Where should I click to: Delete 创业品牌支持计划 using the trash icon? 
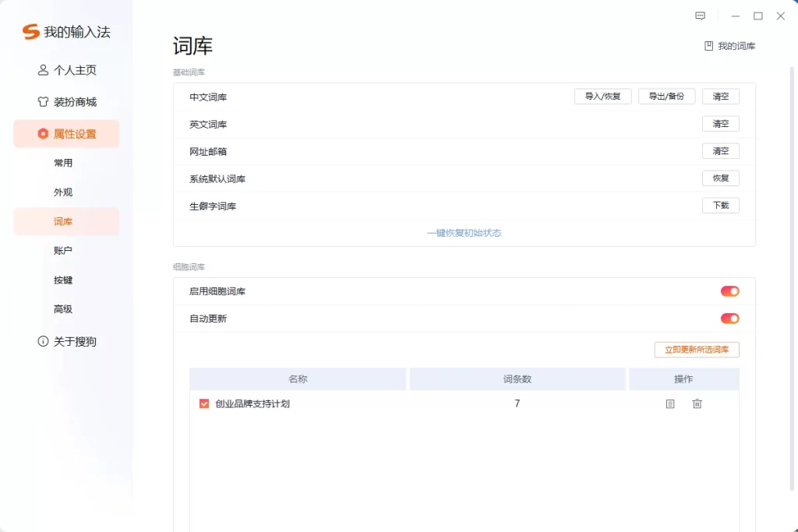pyautogui.click(x=697, y=403)
